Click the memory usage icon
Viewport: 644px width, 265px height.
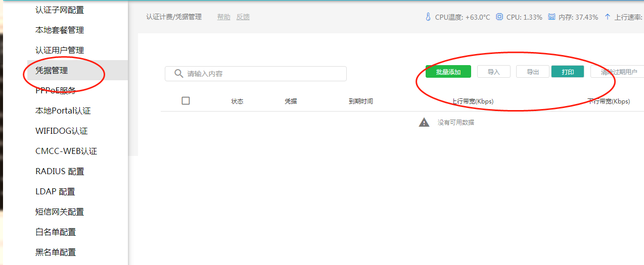[x=551, y=17]
